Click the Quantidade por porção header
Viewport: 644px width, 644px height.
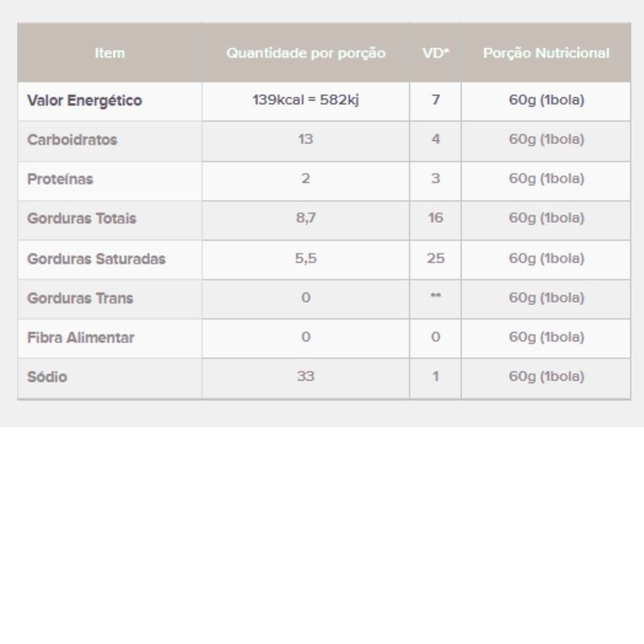(x=305, y=53)
